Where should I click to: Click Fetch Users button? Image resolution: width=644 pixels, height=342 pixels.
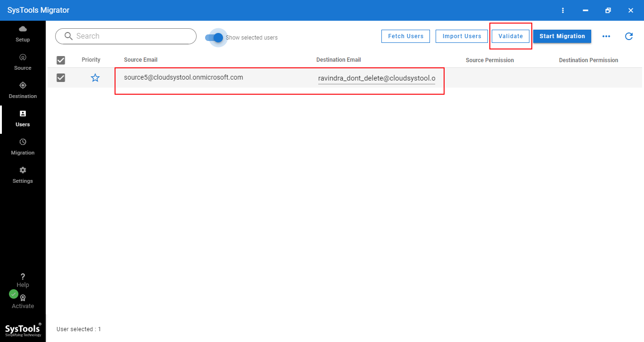pyautogui.click(x=405, y=36)
